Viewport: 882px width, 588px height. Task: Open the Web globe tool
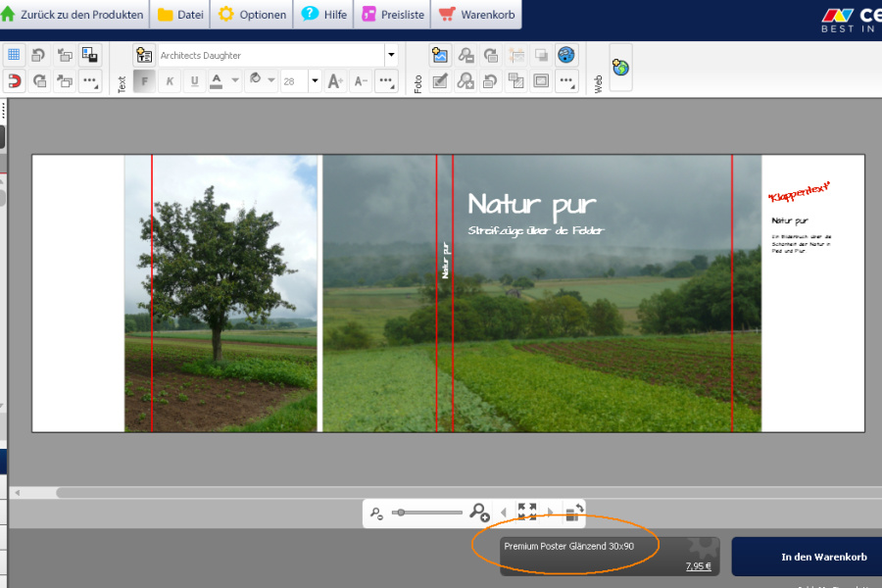pos(620,68)
